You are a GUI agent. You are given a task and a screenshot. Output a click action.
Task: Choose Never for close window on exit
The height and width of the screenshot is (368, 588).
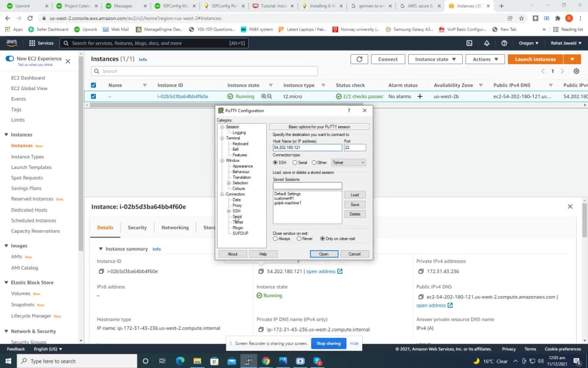pyautogui.click(x=299, y=238)
